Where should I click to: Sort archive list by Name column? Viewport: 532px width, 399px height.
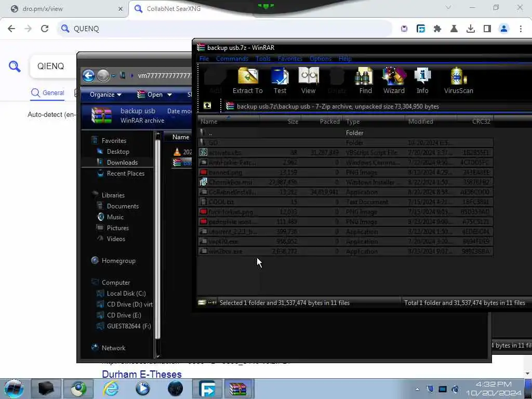click(229, 122)
